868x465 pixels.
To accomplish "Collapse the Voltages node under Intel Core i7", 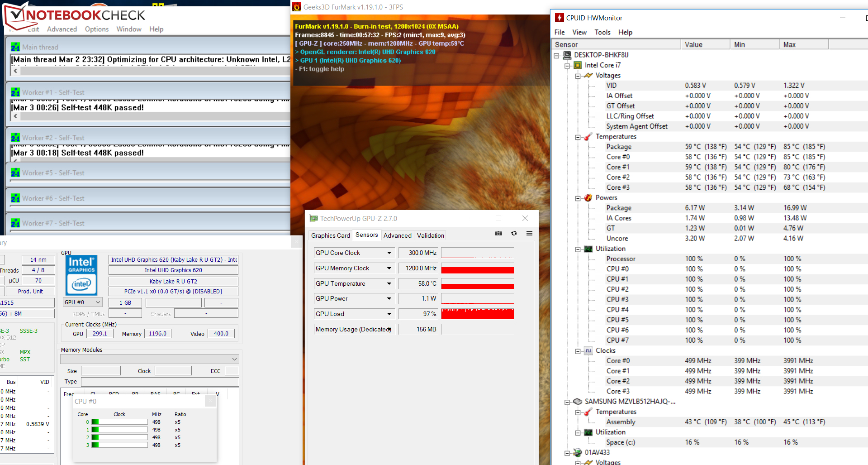I will click(x=578, y=76).
